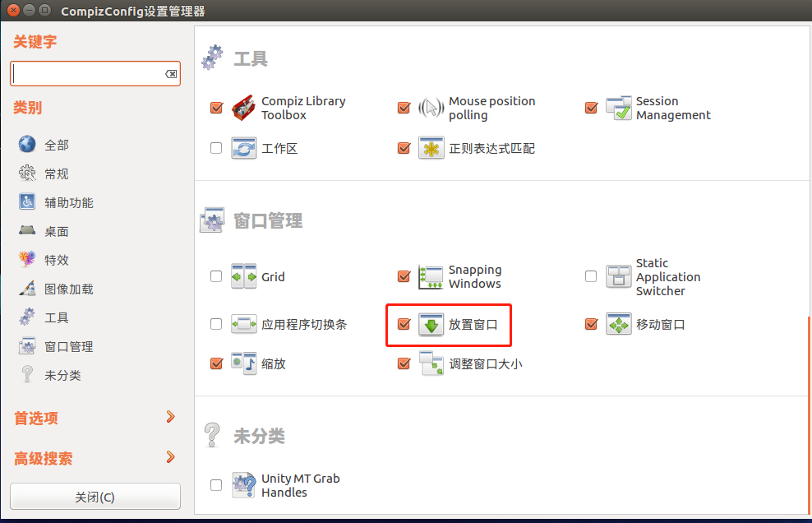
Task: Open Snapping Windows plugin settings
Action: pos(473,276)
